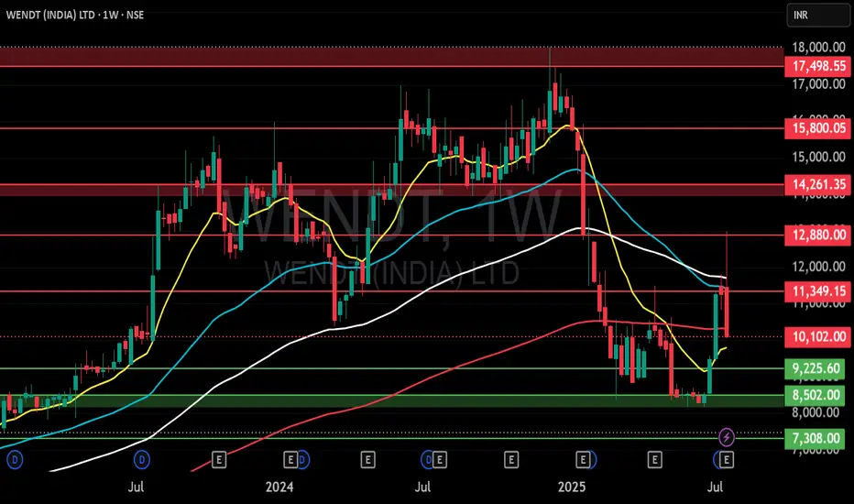
Task: Open the earnings marker between 2024 and Jul 2024
Action: 367,460
